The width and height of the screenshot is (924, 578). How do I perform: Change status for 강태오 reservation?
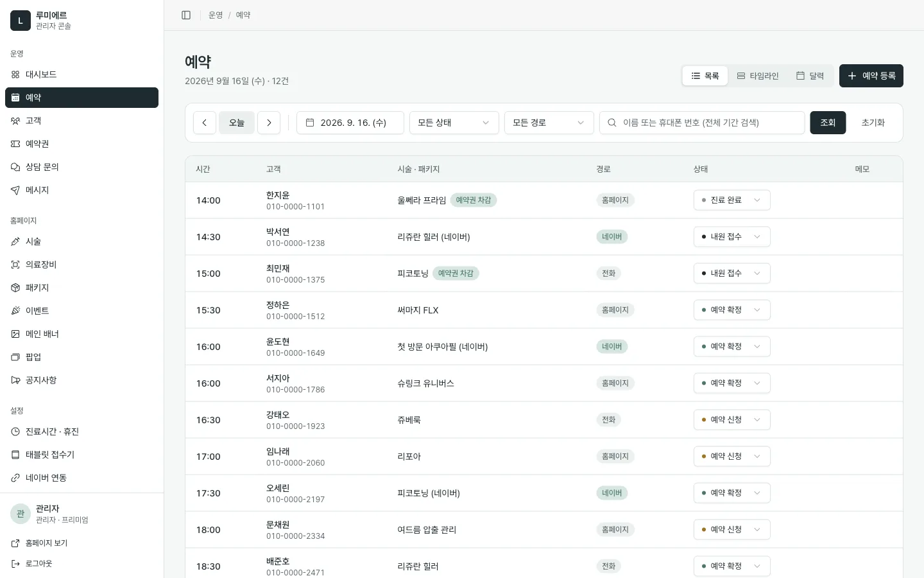(732, 420)
